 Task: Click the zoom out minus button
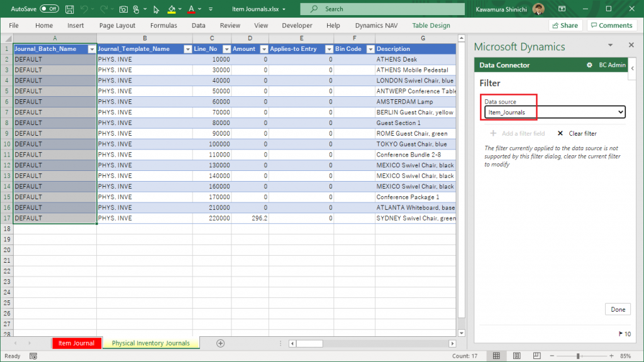point(552,356)
